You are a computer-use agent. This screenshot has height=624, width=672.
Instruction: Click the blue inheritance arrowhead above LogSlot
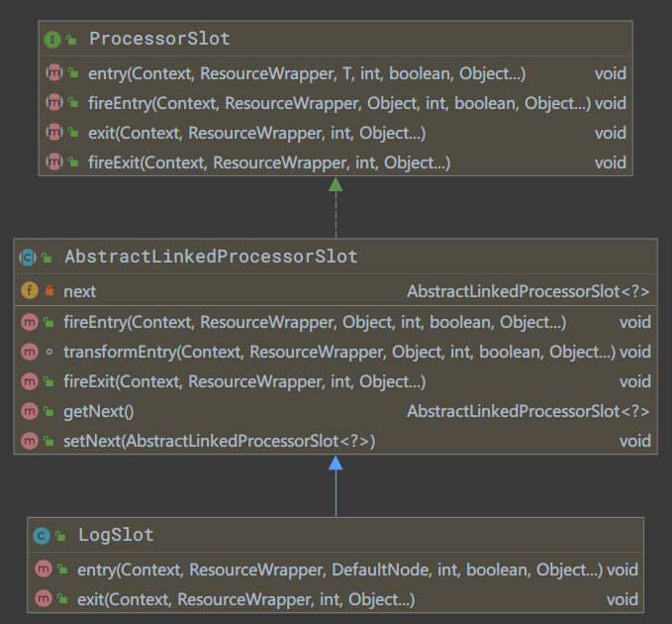pos(336,463)
